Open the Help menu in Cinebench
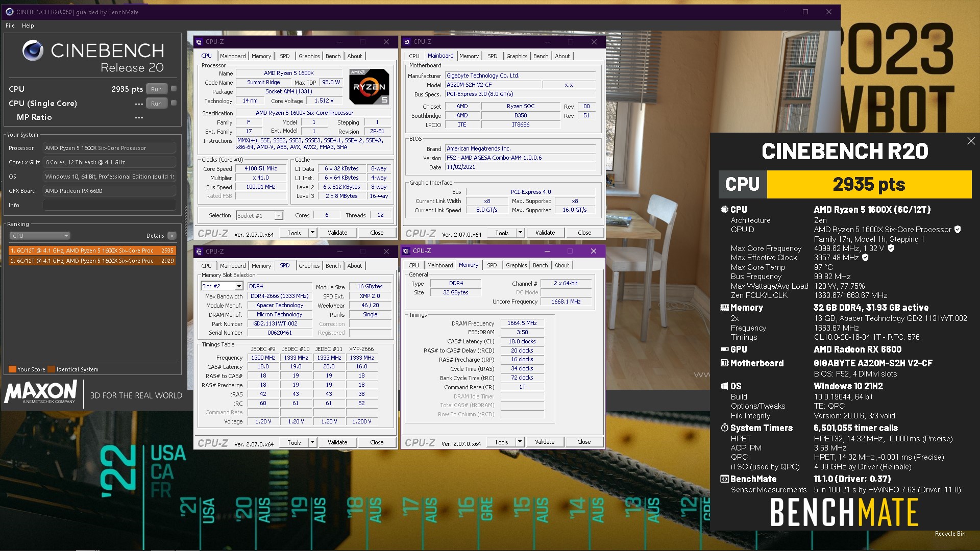Image resolution: width=980 pixels, height=551 pixels. (28, 26)
